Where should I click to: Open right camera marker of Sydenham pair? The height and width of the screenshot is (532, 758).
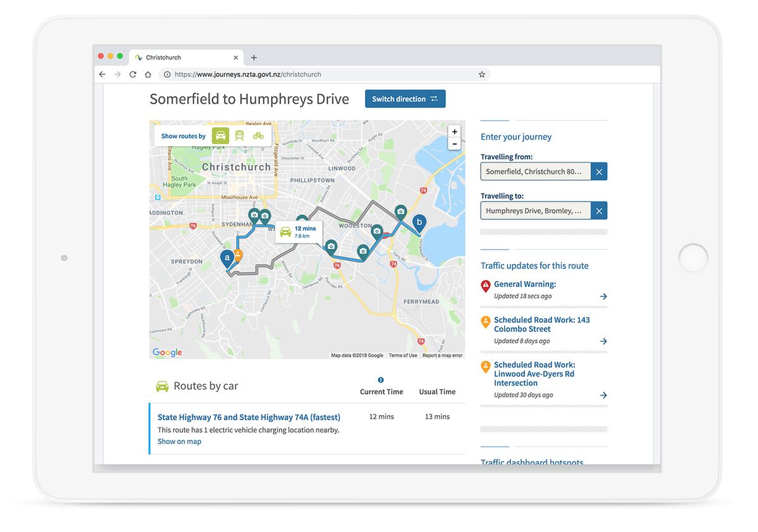265,217
